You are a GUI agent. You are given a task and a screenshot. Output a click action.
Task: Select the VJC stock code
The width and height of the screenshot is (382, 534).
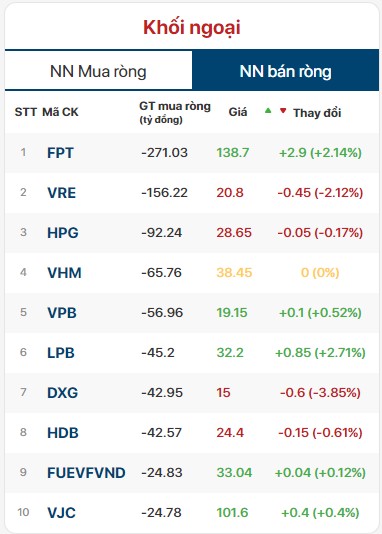(x=61, y=513)
